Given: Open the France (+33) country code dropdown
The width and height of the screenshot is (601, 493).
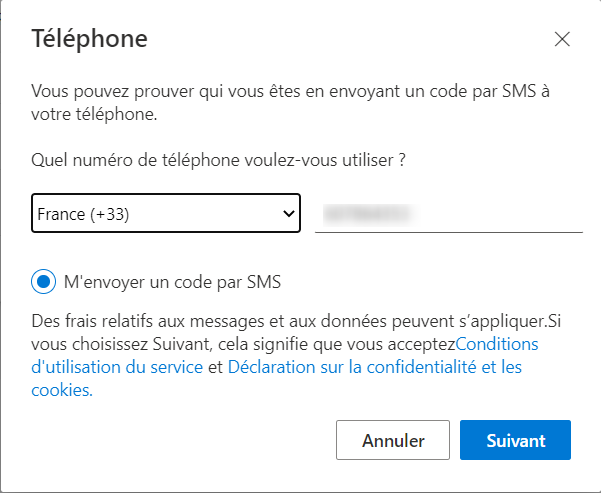Looking at the screenshot, I should (166, 213).
